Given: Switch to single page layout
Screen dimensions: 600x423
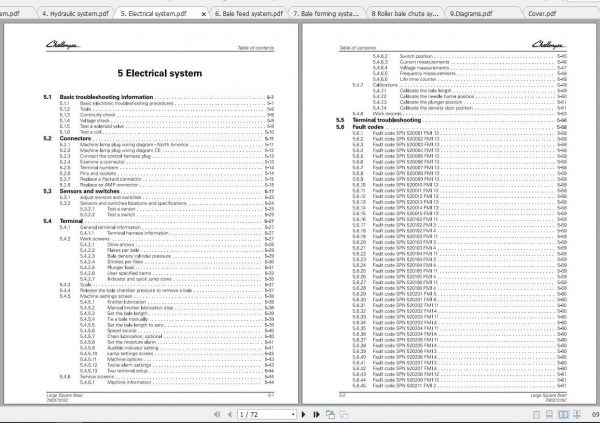Looking at the screenshot, I should 536,415.
